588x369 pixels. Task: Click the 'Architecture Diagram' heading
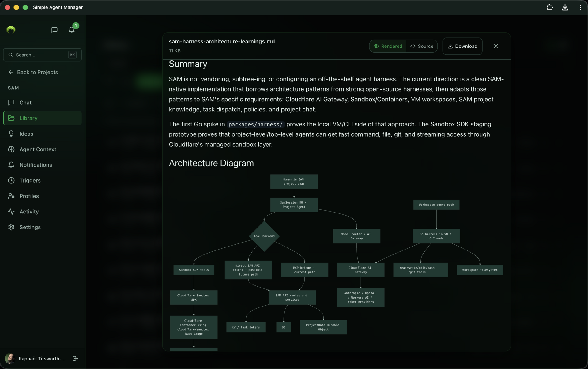click(x=211, y=163)
